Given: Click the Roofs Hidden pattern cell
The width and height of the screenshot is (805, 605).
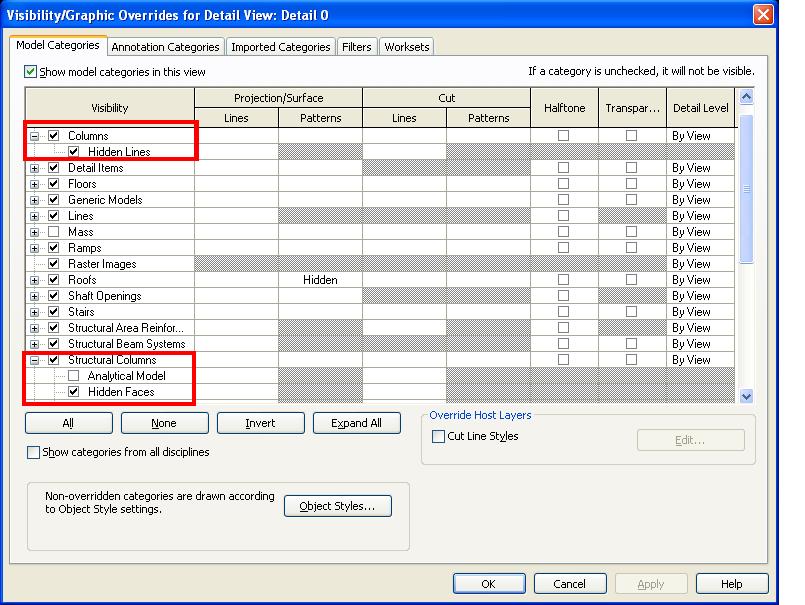Looking at the screenshot, I should pyautogui.click(x=320, y=280).
